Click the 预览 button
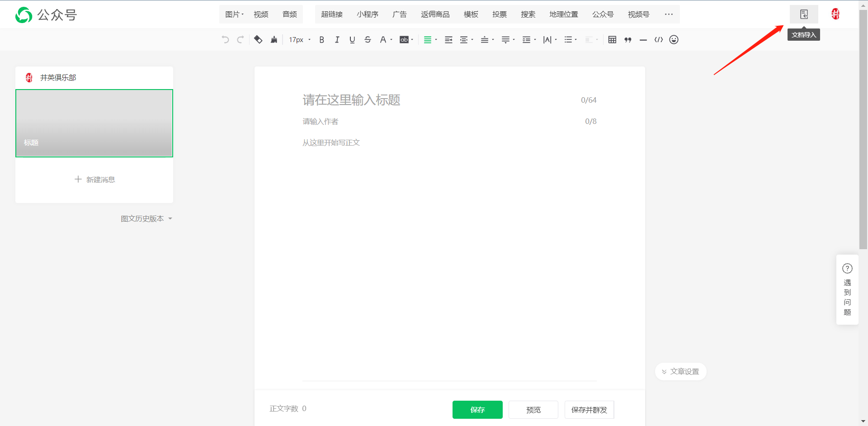Viewport: 868px width, 426px height. 533,410
